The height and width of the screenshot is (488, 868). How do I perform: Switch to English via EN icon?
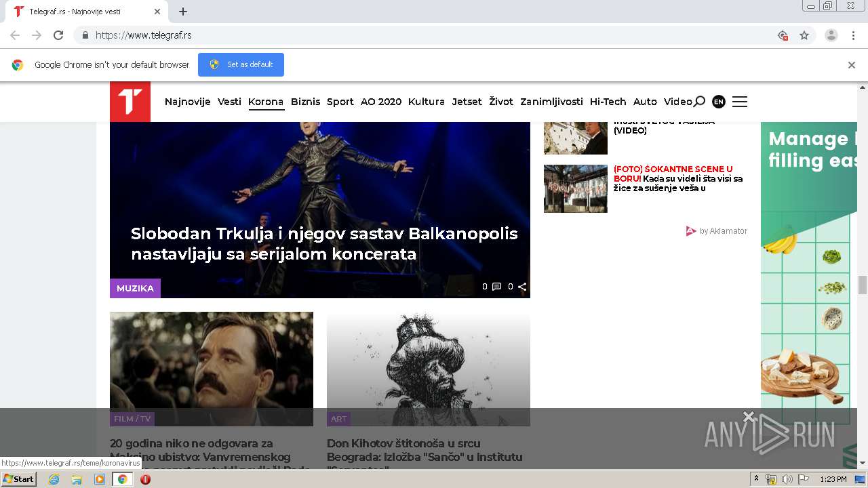pos(719,102)
